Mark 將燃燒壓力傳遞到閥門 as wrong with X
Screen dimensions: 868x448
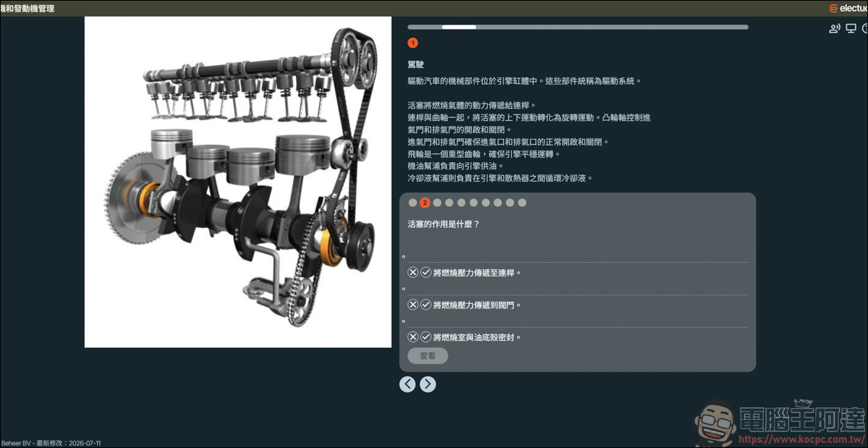tap(413, 305)
